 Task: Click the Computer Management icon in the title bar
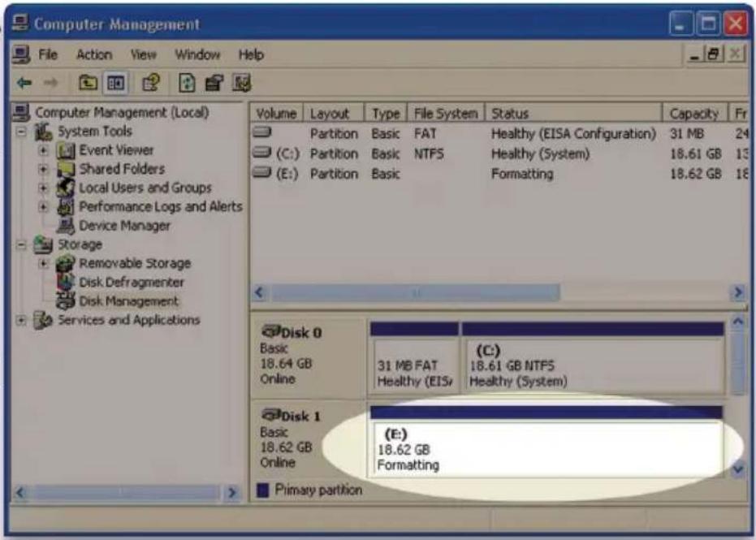coord(20,23)
